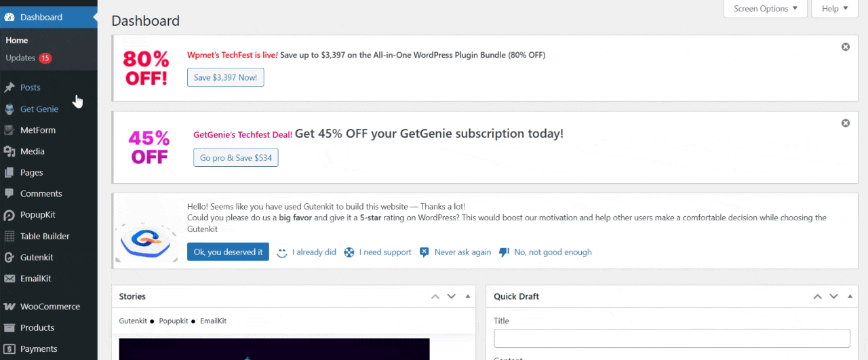Click the Gutenkit sidebar icon
The width and height of the screenshot is (868, 360).
pyautogui.click(x=9, y=258)
